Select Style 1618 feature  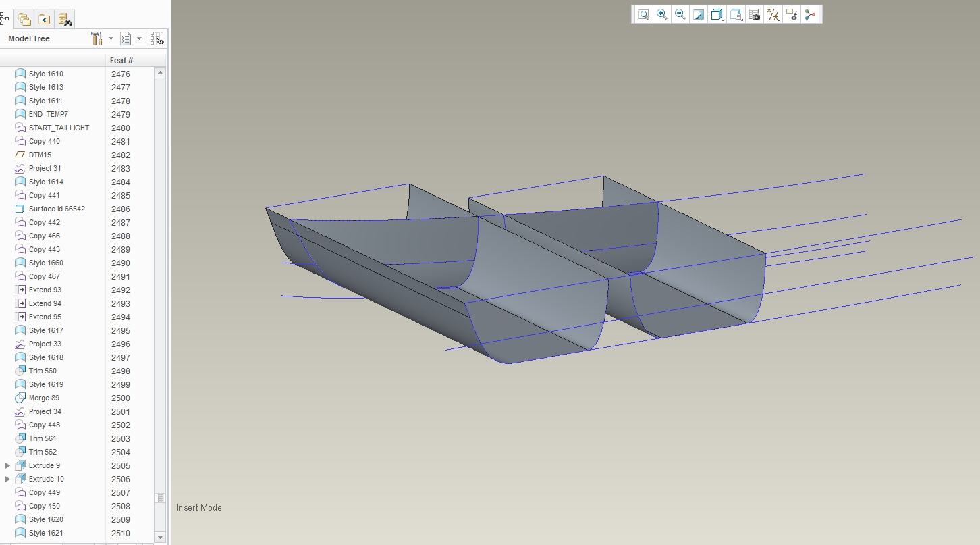(x=46, y=357)
